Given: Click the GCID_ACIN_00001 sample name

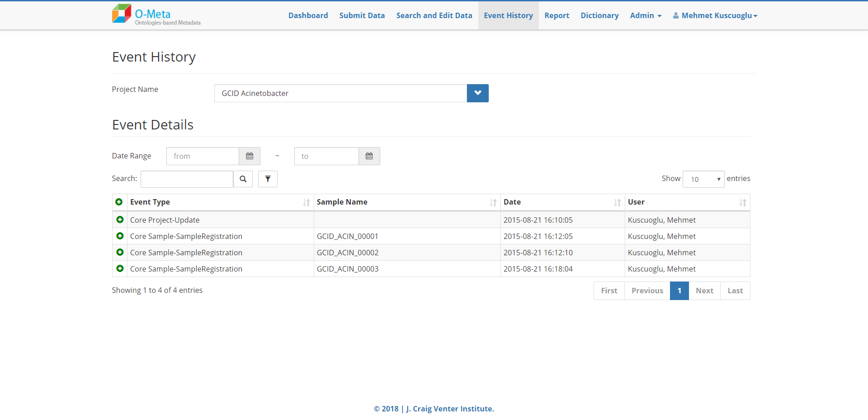Looking at the screenshot, I should point(348,236).
